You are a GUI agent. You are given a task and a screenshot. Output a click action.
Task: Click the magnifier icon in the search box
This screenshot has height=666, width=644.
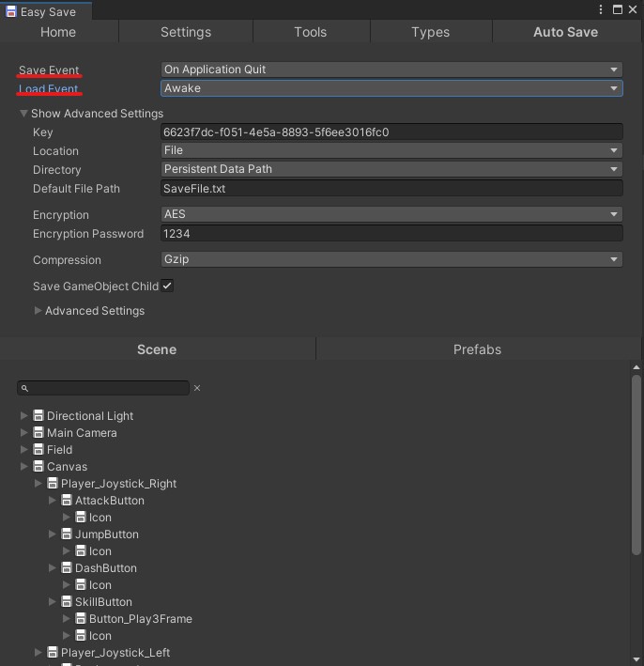(x=24, y=388)
